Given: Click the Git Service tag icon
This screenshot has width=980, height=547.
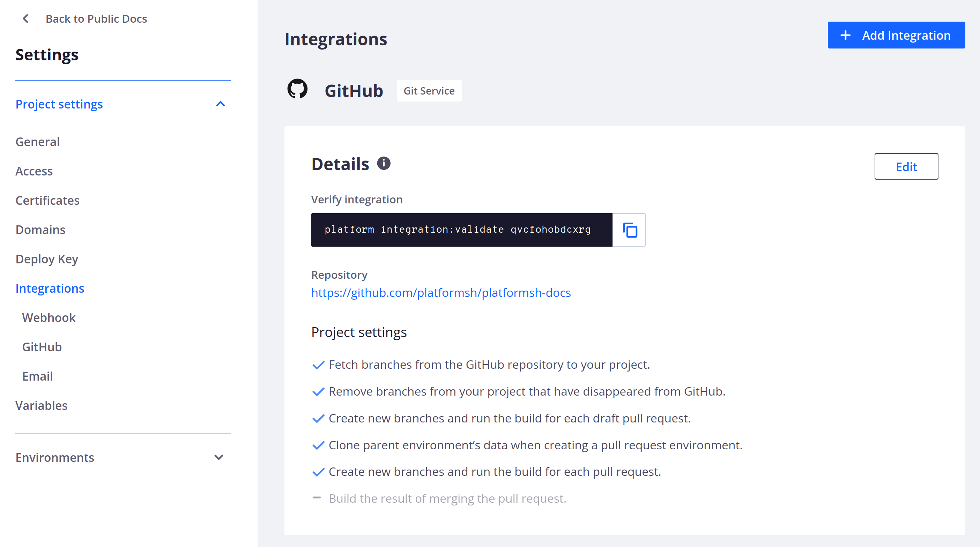Looking at the screenshot, I should point(429,90).
